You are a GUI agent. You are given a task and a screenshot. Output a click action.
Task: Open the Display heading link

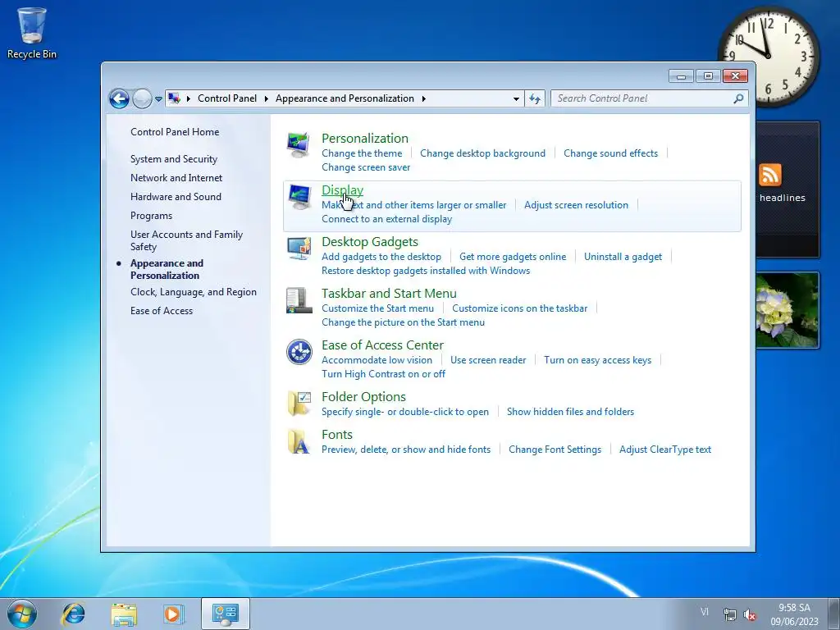click(342, 190)
